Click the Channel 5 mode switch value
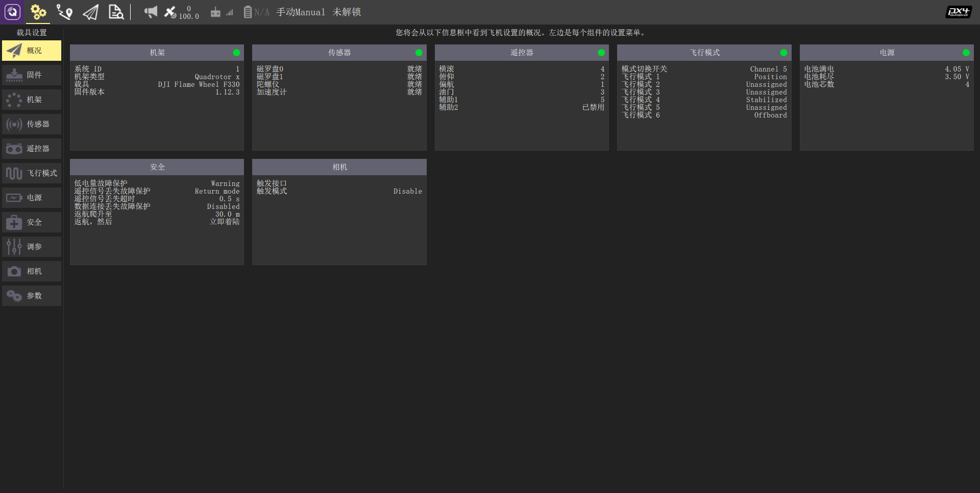980x493 pixels. click(x=769, y=69)
